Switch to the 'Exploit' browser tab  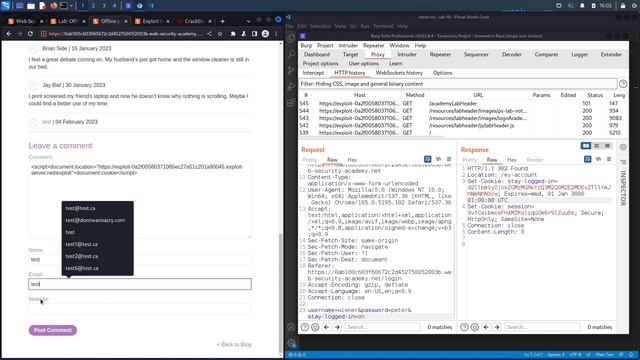pyautogui.click(x=151, y=21)
